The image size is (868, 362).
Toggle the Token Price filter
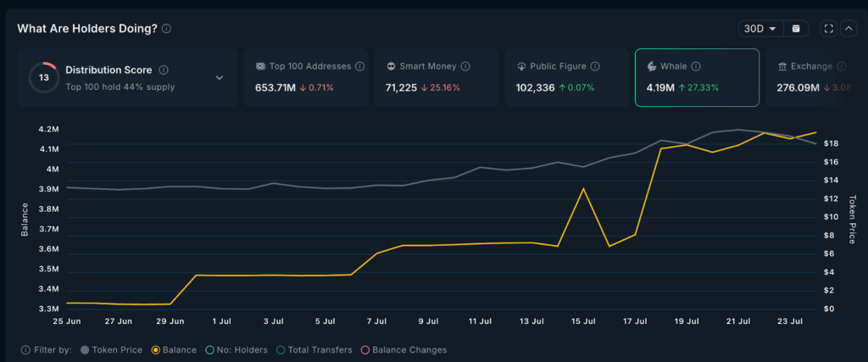click(111, 350)
